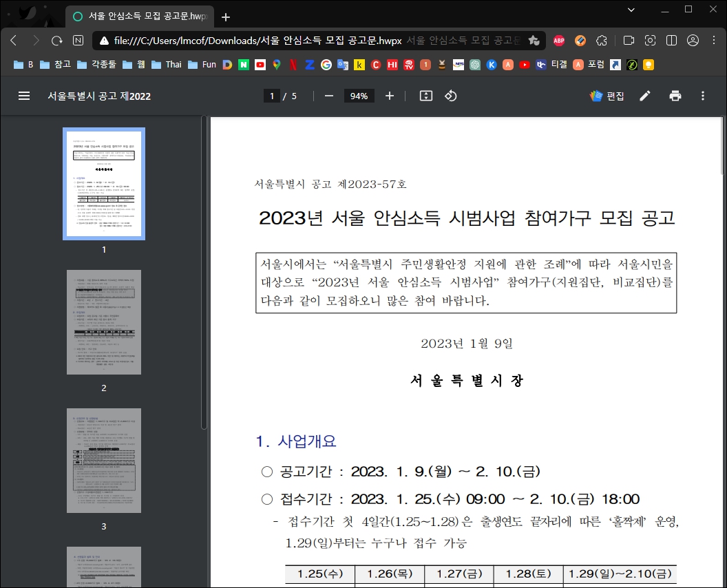Click the 1. 사업개요 heading
Image resolution: width=727 pixels, height=588 pixels.
tap(296, 441)
